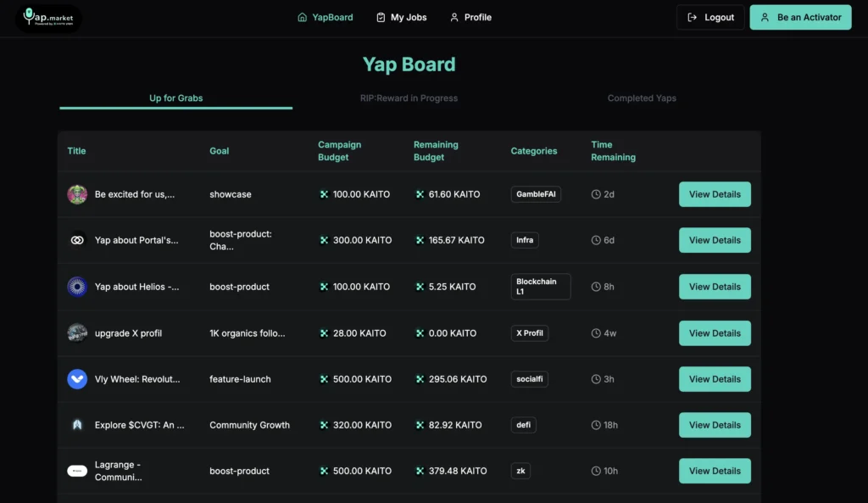868x503 pixels.
Task: Click the 'showcase' goal text
Action: point(231,194)
